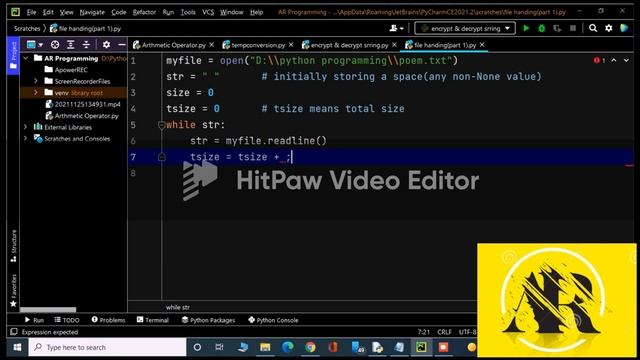Open VCS menu
This screenshot has height=360, width=640.
click(208, 12)
